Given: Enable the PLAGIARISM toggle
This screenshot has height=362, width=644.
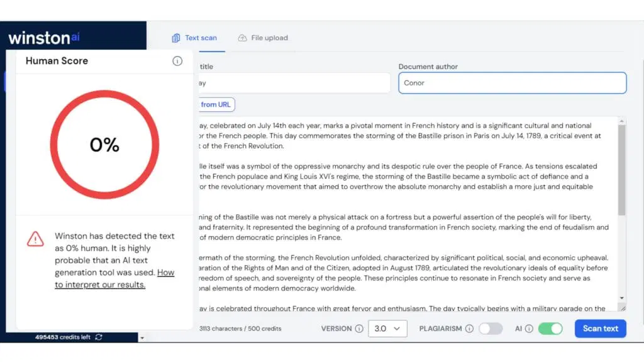Looking at the screenshot, I should click(x=491, y=329).
